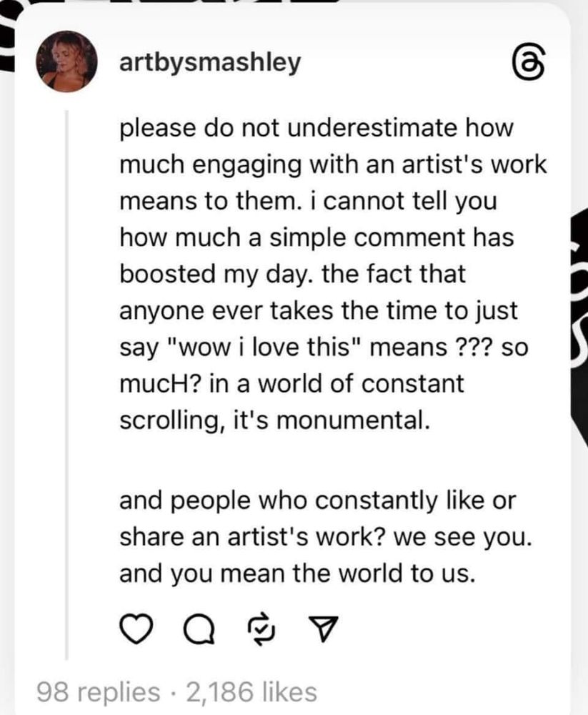Image resolution: width=588 pixels, height=715 pixels.
Task: Show the 2,186 likes list
Action: click(251, 691)
